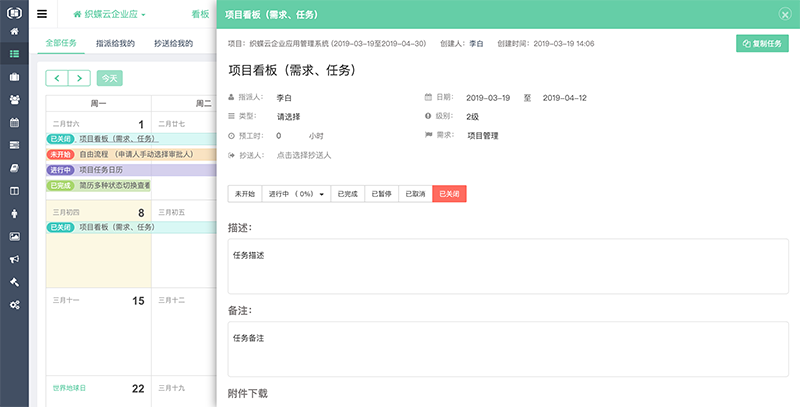
Task: Open the 看板 menu item
Action: click(201, 14)
